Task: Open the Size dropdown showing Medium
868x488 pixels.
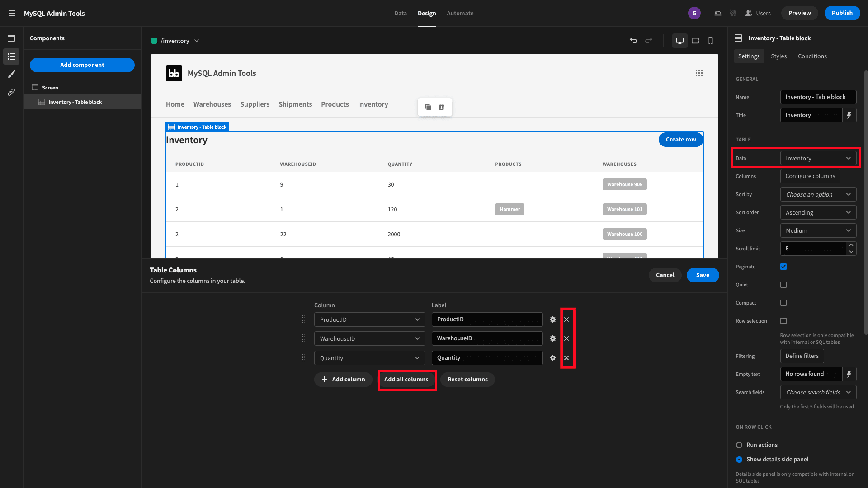Action: [x=818, y=230]
